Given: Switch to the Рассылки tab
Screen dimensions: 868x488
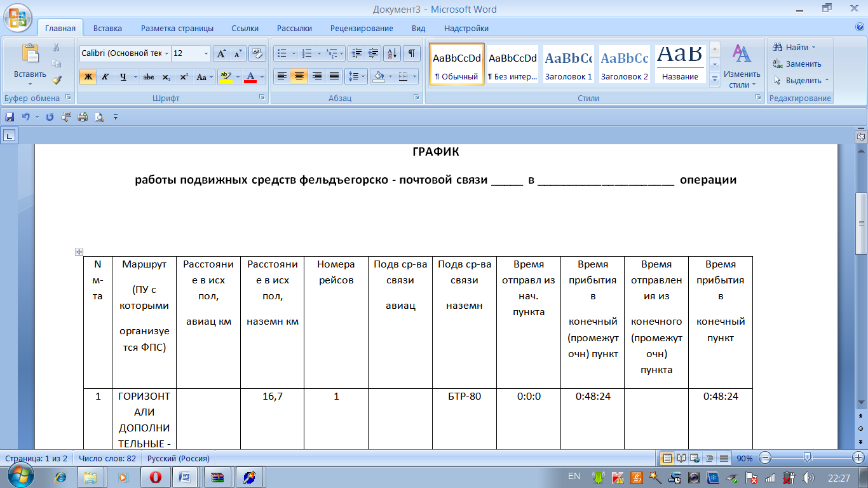Looking at the screenshot, I should (294, 28).
